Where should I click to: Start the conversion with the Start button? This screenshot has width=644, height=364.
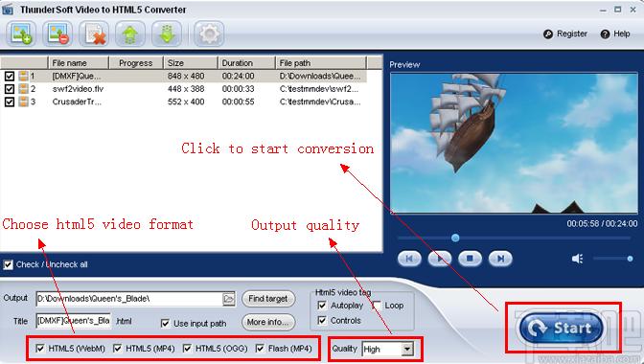pos(561,328)
